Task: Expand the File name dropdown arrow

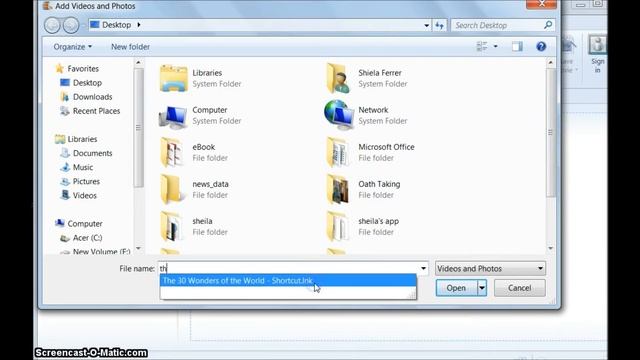Action: [x=423, y=269]
